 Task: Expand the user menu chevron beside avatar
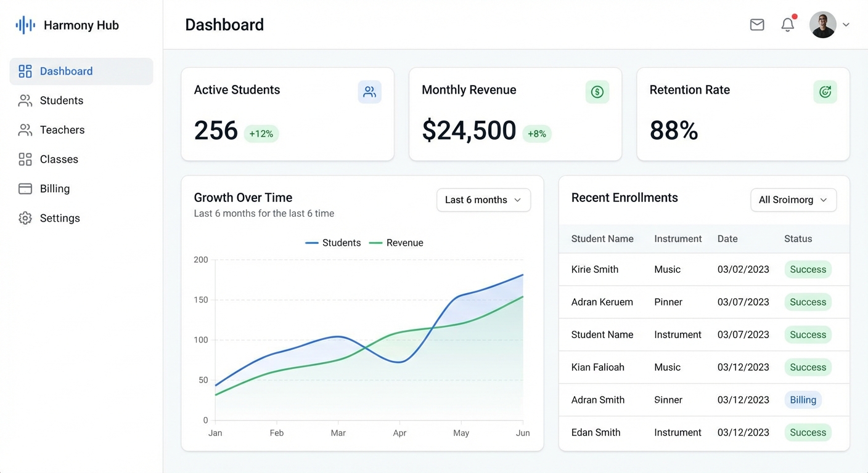(846, 25)
